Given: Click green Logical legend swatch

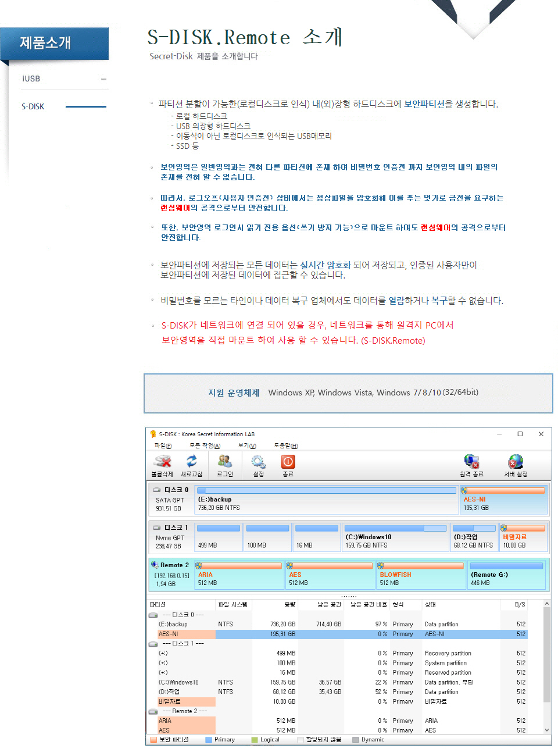Looking at the screenshot, I should point(255,740).
